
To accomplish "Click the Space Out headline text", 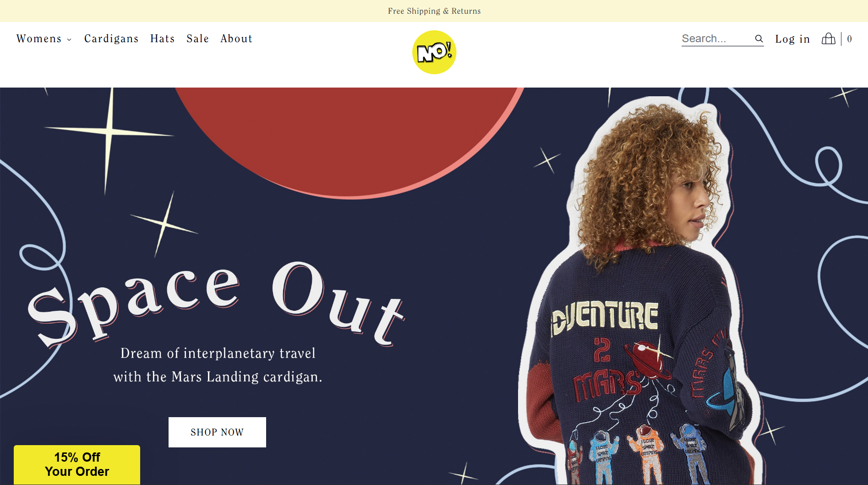I will (216, 304).
